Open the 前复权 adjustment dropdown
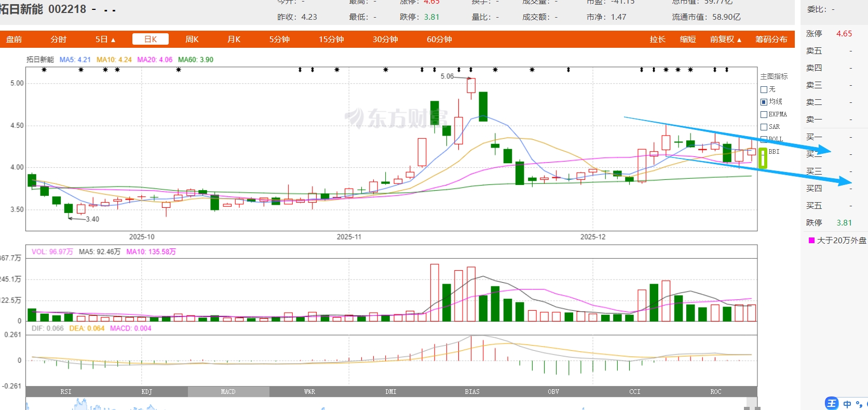 (726, 39)
